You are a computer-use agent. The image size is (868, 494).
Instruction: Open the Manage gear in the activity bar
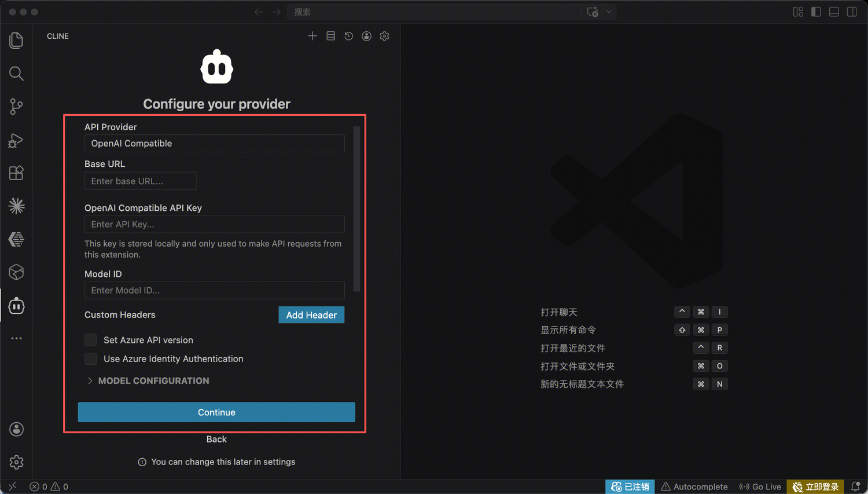pos(16,462)
